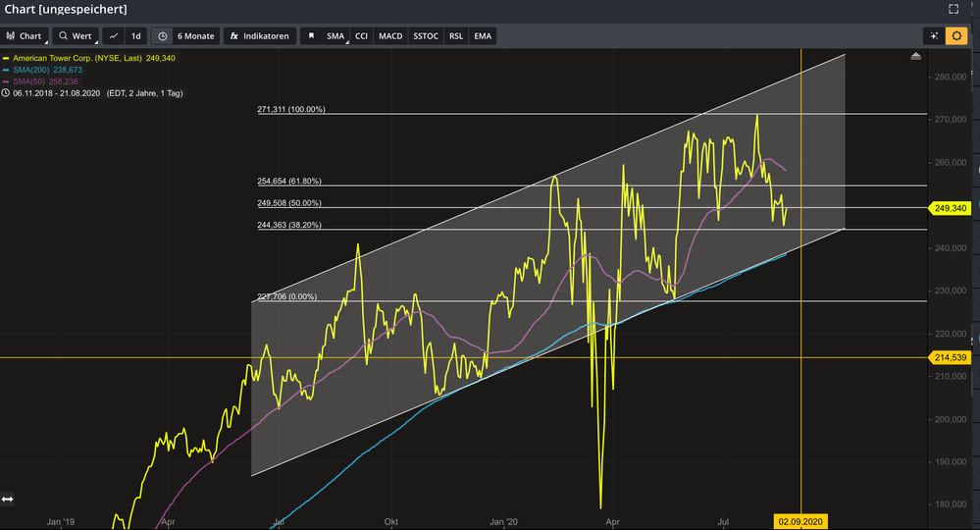The height and width of the screenshot is (530, 980).
Task: Toggle the CCI indicator
Action: [x=361, y=36]
